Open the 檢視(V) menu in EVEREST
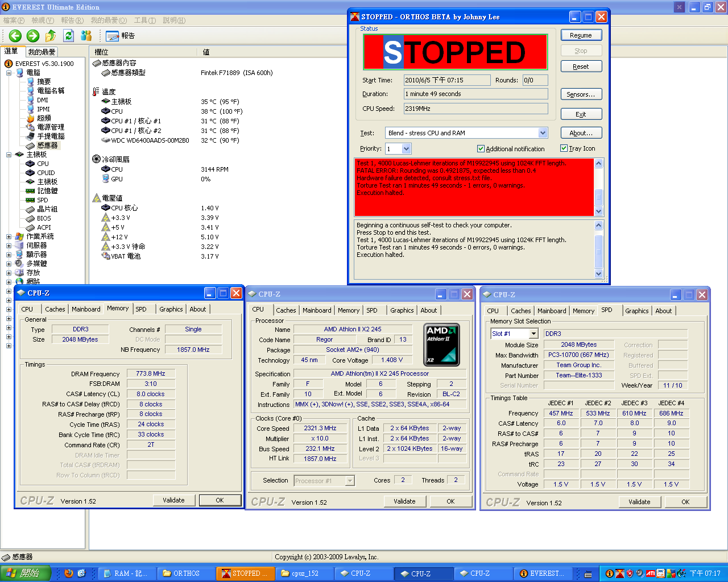 coord(42,20)
